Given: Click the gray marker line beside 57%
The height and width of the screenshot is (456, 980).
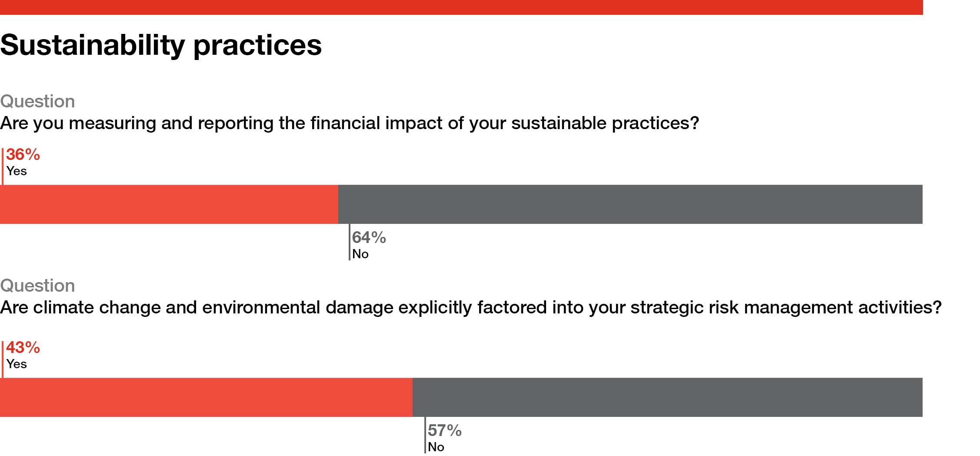Looking at the screenshot, I should coord(425,436).
